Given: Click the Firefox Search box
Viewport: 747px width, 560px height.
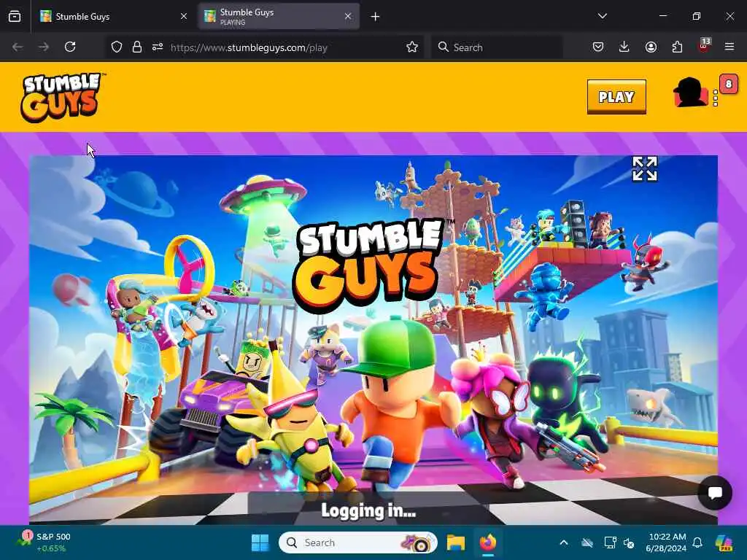Looking at the screenshot, I should (497, 47).
